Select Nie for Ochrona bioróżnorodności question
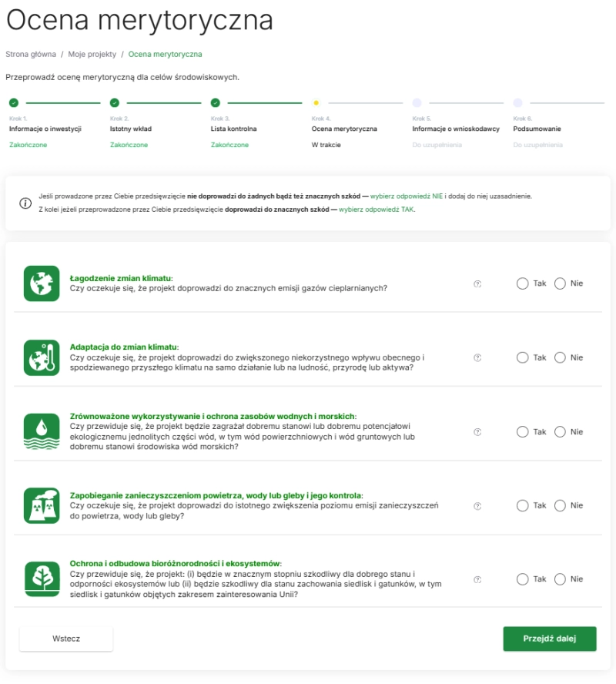Viewport: 616px width, 684px height. [x=560, y=579]
